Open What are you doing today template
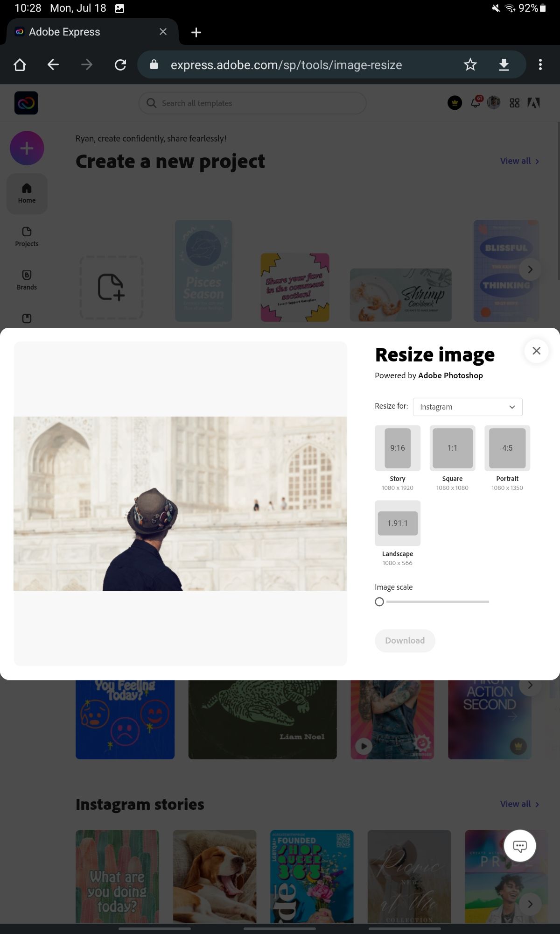 (x=117, y=877)
